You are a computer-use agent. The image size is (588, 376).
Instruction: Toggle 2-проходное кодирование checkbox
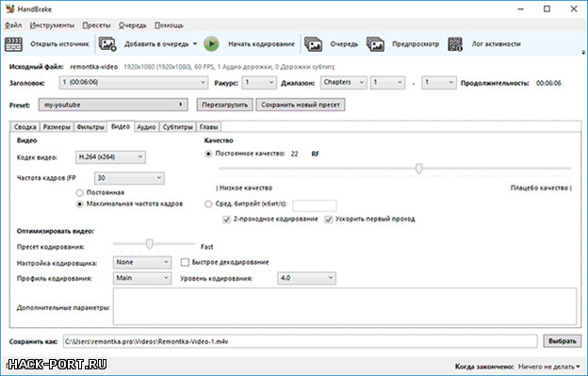click(226, 220)
